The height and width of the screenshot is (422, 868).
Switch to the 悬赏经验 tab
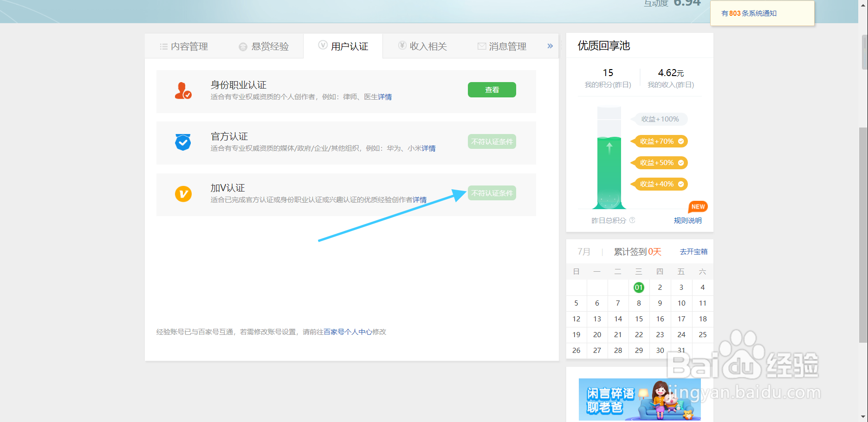(264, 46)
